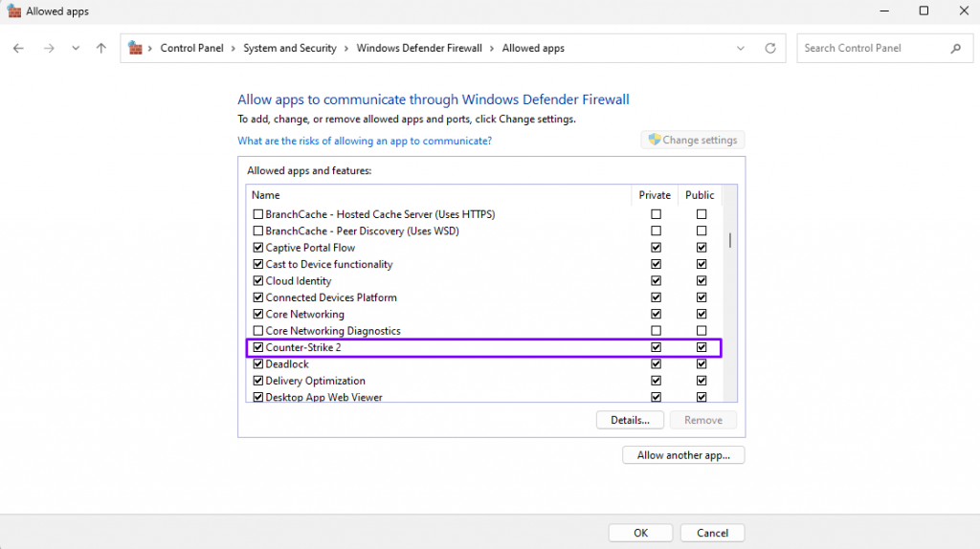Click the search magnifier icon
Viewport: 980px width, 549px height.
955,49
